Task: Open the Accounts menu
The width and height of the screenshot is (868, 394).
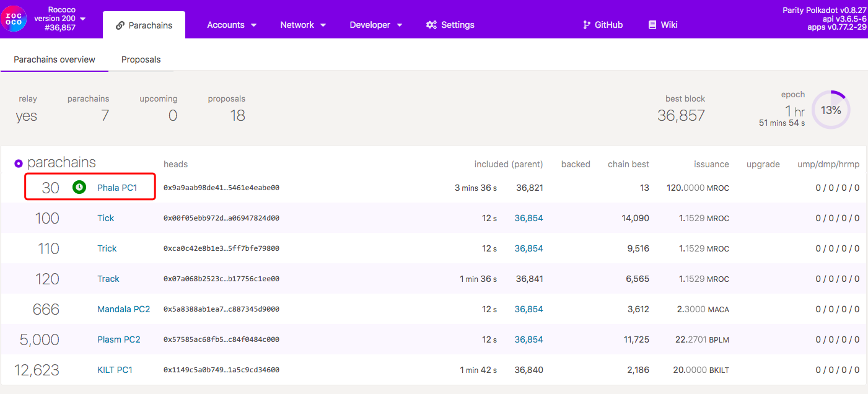Action: click(232, 25)
